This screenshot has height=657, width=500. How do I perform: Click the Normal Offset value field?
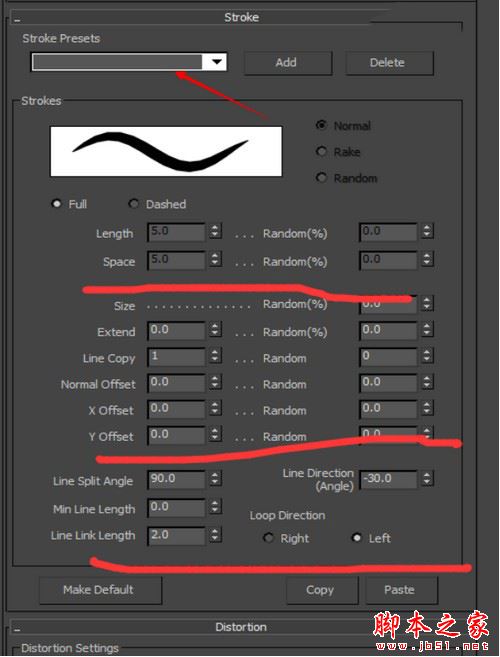176,383
